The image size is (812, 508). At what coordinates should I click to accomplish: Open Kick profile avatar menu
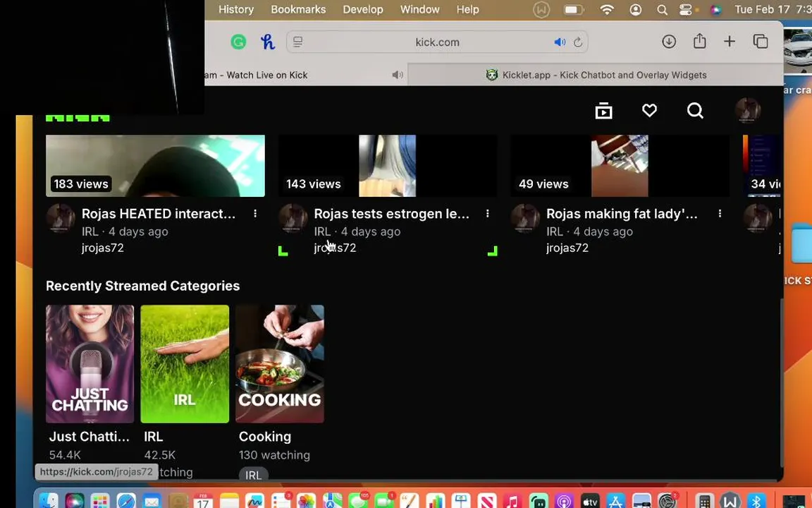(x=748, y=110)
